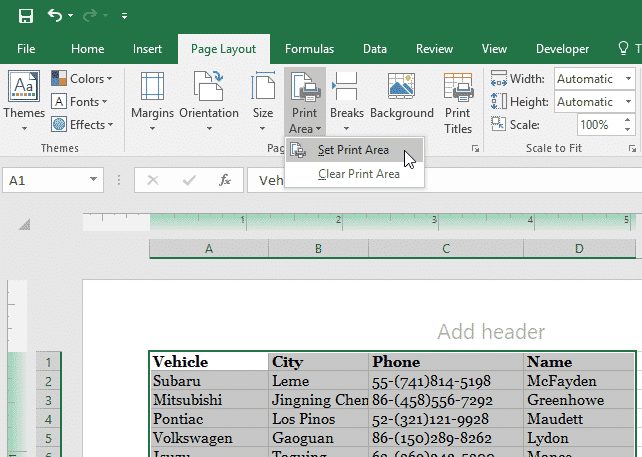The image size is (642, 457).
Task: Select column A header
Action: tap(209, 249)
